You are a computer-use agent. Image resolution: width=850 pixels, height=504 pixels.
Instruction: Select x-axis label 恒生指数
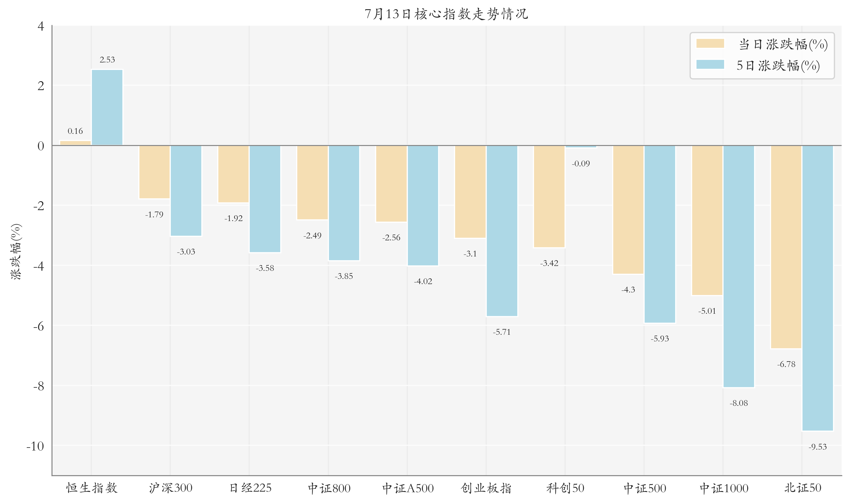91,488
